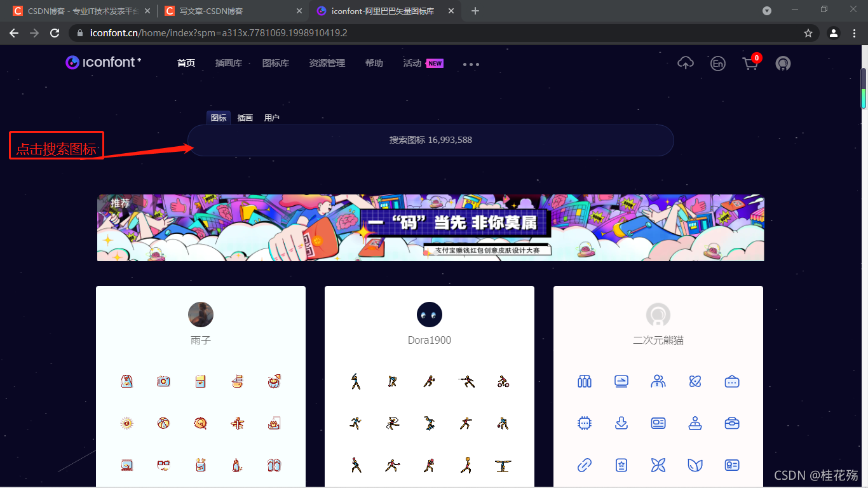The height and width of the screenshot is (488, 868).
Task: Select the briefcase toolbox icon
Action: [x=732, y=423]
